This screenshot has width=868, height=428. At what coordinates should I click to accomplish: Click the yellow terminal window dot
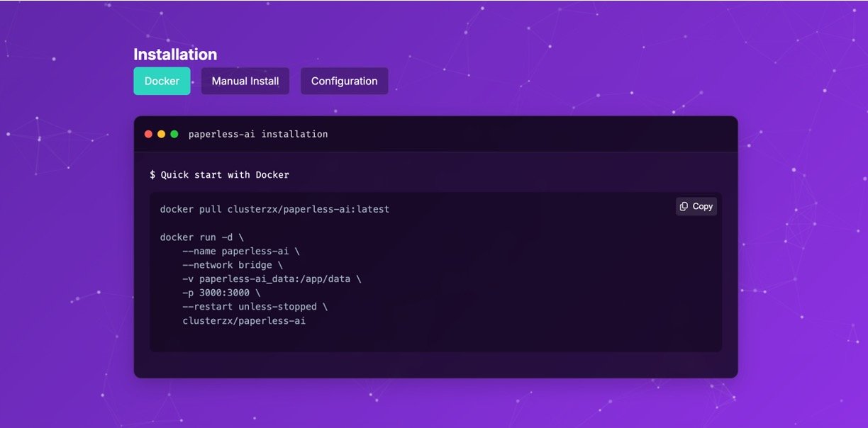161,134
